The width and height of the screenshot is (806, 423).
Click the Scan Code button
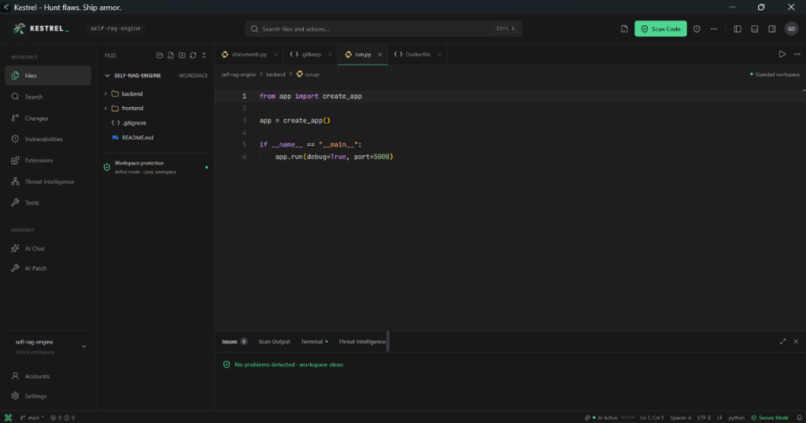click(x=660, y=29)
